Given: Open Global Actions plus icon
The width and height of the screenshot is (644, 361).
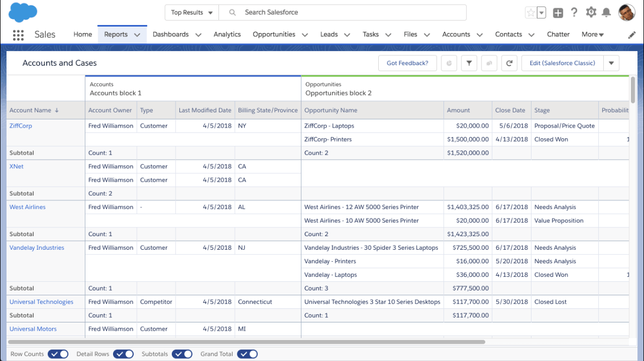Looking at the screenshot, I should click(x=558, y=13).
